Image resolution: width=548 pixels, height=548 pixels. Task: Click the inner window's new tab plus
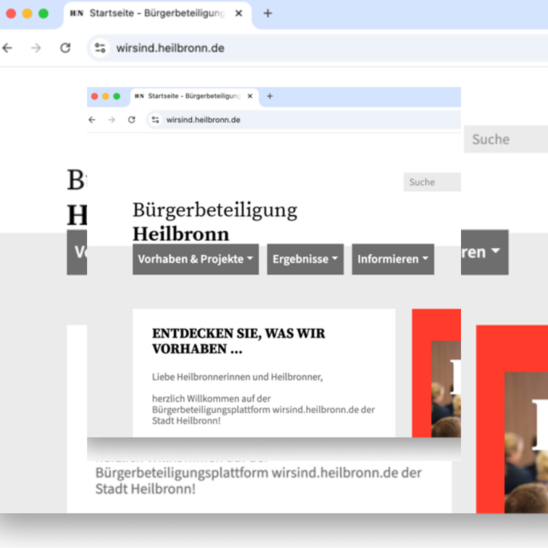269,96
